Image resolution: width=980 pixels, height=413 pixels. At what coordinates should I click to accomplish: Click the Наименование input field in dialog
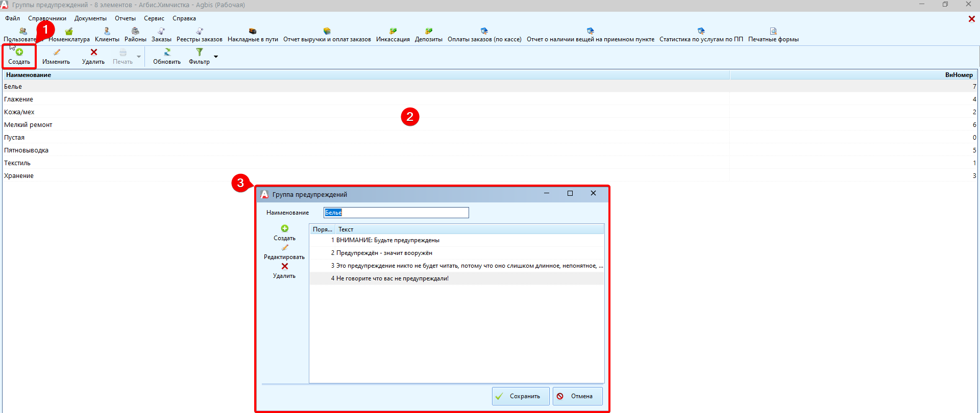(x=396, y=213)
